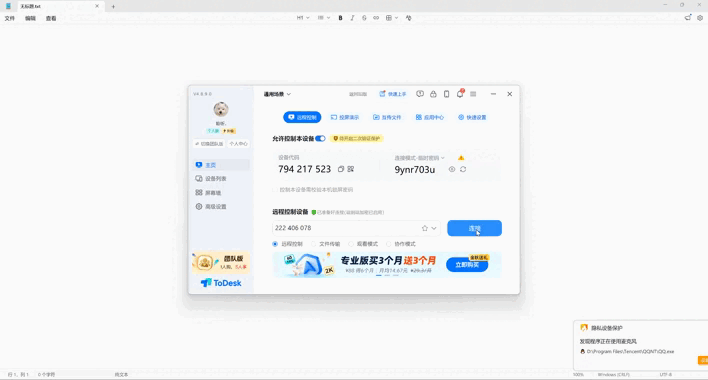708x380 pixels.
Task: Click the lock icon in ToDesk header
Action: click(433, 94)
